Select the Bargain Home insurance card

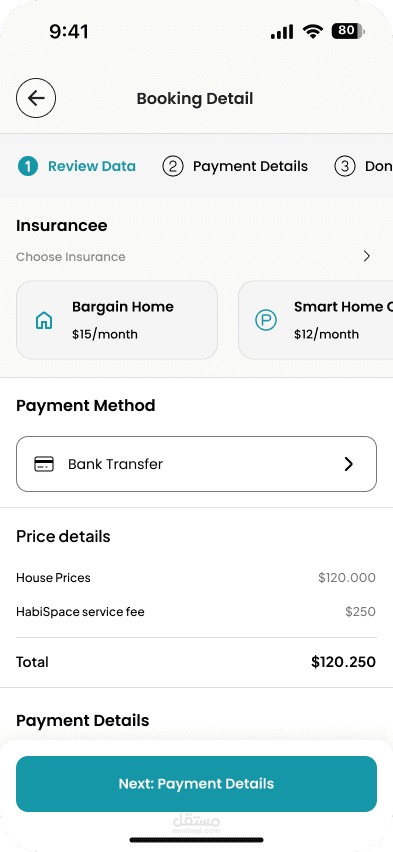click(x=117, y=320)
